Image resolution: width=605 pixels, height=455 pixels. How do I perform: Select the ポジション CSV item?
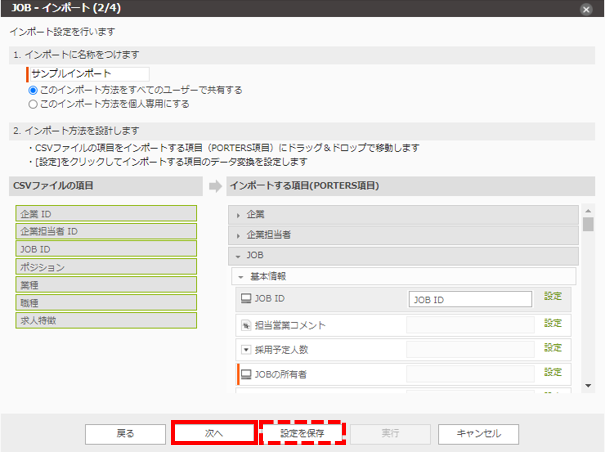[x=106, y=267]
